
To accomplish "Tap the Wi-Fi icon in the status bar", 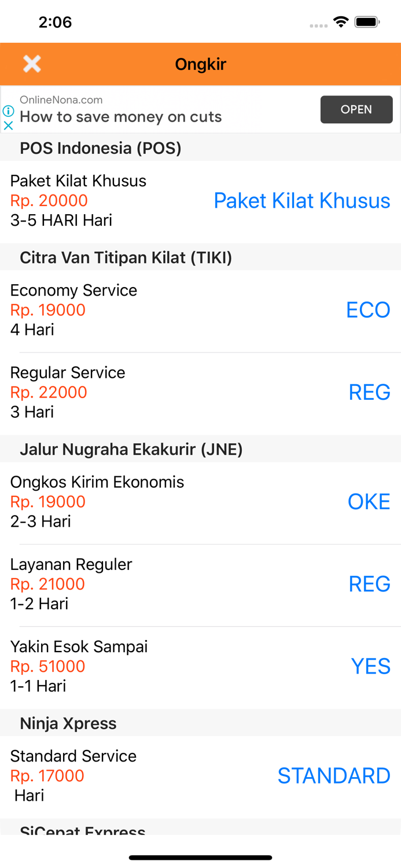I will (341, 21).
